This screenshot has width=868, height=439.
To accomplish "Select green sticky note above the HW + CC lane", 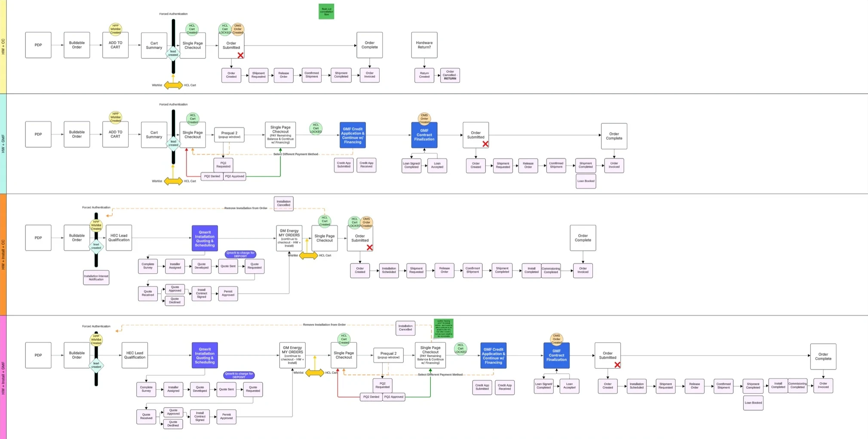I will [x=326, y=12].
